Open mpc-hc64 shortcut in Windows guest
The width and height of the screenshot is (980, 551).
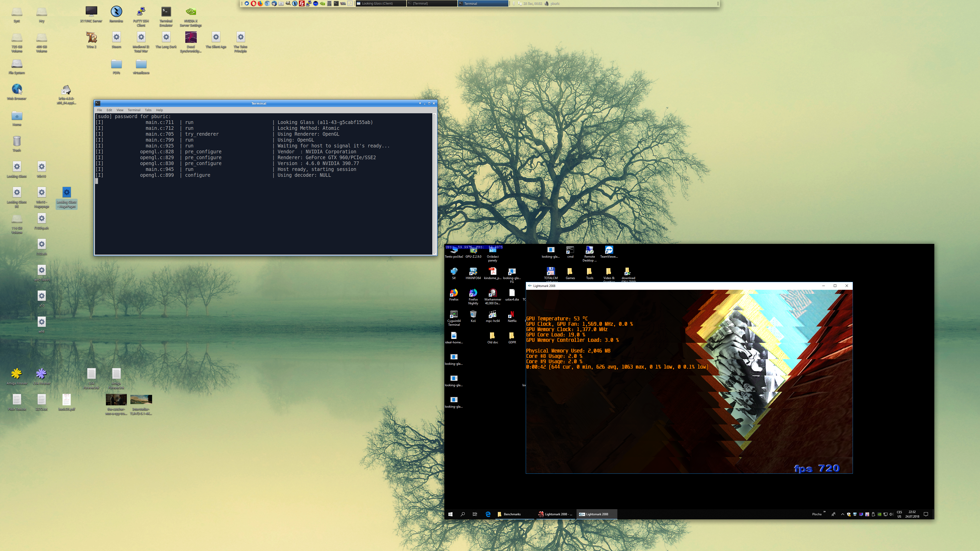[493, 316]
